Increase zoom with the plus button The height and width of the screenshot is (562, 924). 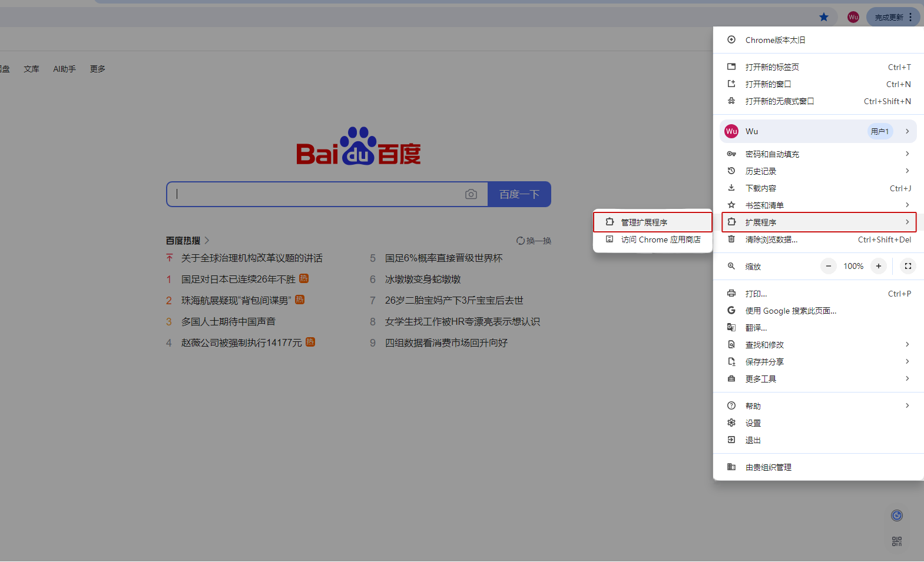click(879, 266)
